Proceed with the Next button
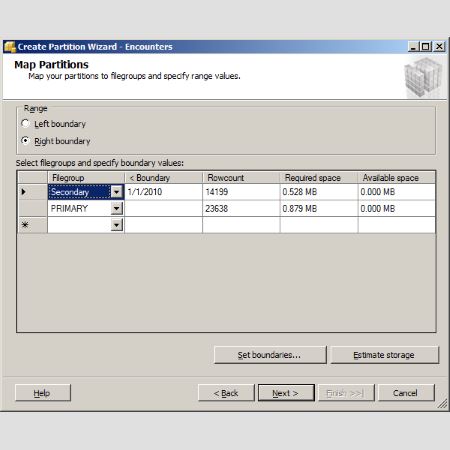Viewport: 450px width, 450px height. [286, 393]
